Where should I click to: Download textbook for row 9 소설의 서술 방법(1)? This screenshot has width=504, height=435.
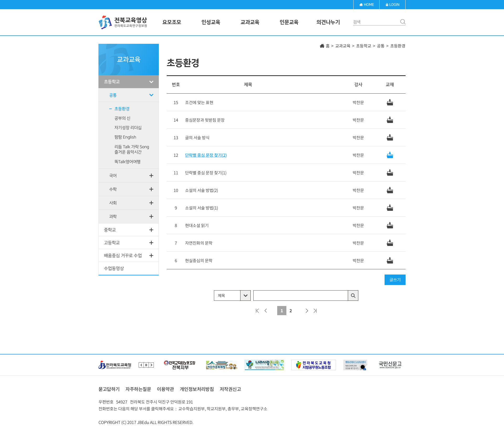coord(390,208)
